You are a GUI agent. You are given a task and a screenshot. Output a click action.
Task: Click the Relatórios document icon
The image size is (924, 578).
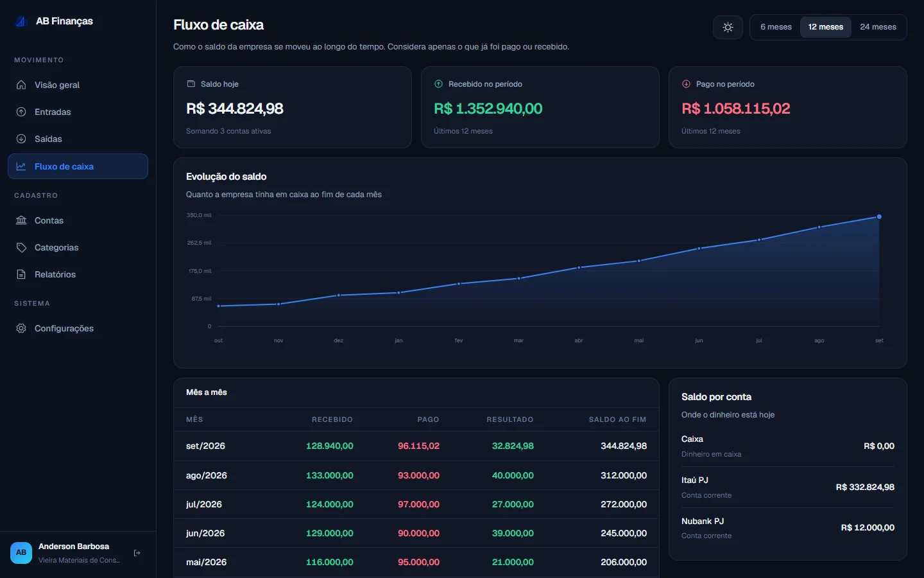[x=21, y=274]
